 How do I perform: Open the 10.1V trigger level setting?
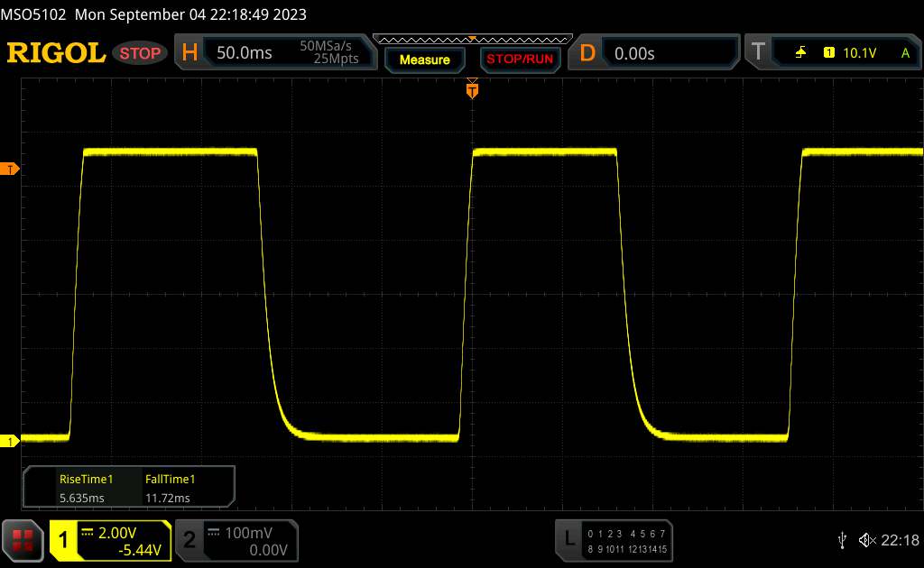coord(862,53)
